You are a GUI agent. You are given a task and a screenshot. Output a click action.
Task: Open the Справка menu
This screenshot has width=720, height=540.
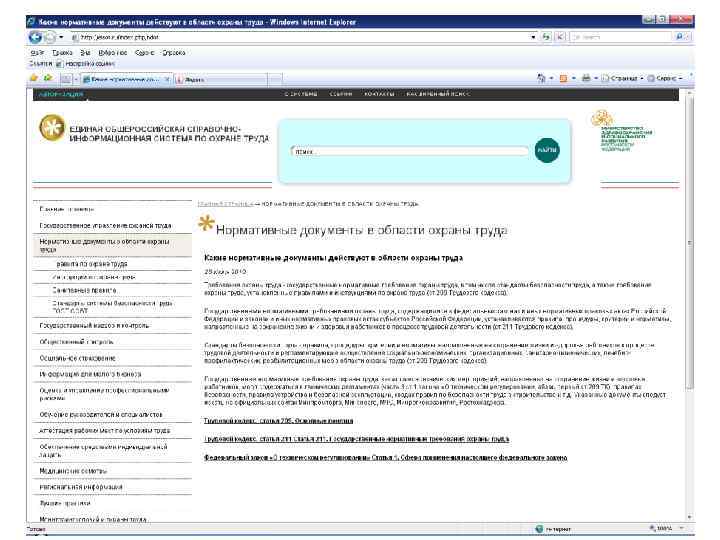[x=174, y=53]
